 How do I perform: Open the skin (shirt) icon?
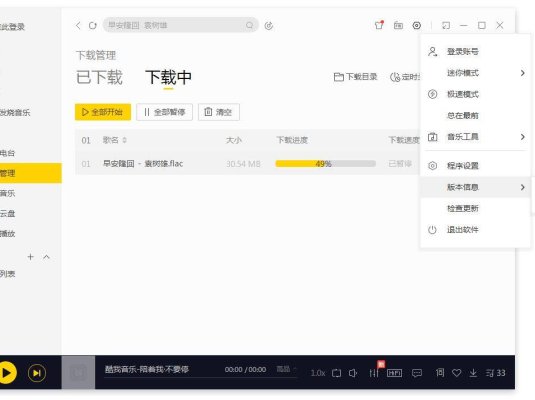[x=379, y=25]
